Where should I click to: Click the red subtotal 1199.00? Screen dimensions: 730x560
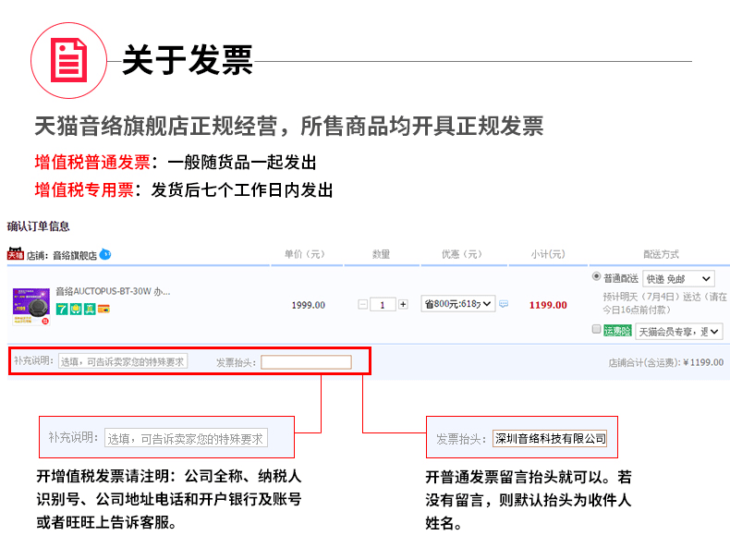click(x=548, y=305)
